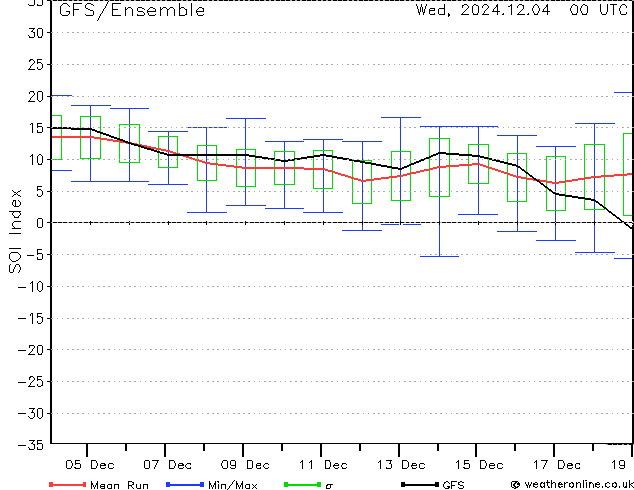Click the y-axis value -25
The height and width of the screenshot is (490, 634).
click(31, 381)
